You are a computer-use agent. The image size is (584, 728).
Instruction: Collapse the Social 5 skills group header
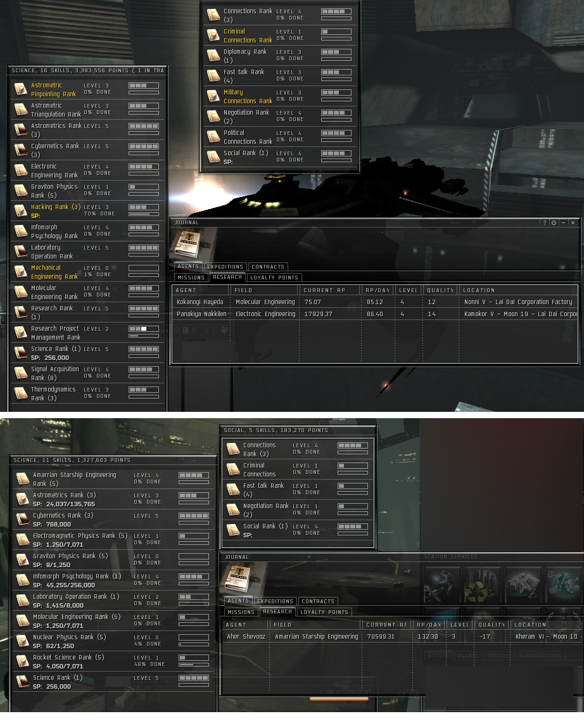(x=298, y=430)
